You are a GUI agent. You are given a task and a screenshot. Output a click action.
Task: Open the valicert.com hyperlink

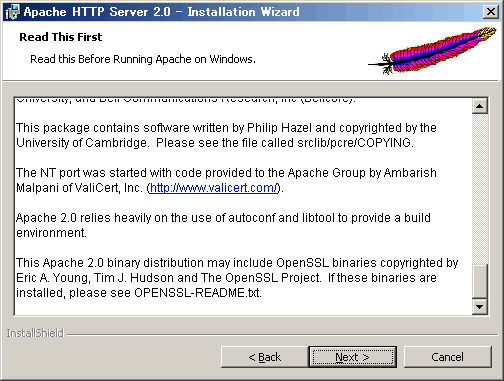pos(214,188)
